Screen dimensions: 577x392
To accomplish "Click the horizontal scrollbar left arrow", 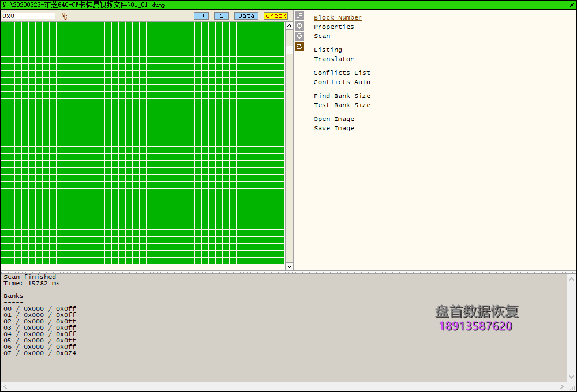I will tap(5, 386).
